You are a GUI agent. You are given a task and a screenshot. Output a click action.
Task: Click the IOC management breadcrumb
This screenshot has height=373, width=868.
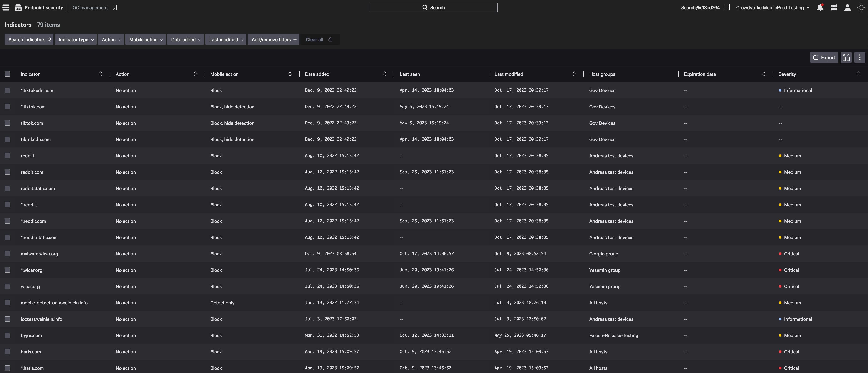(89, 7)
